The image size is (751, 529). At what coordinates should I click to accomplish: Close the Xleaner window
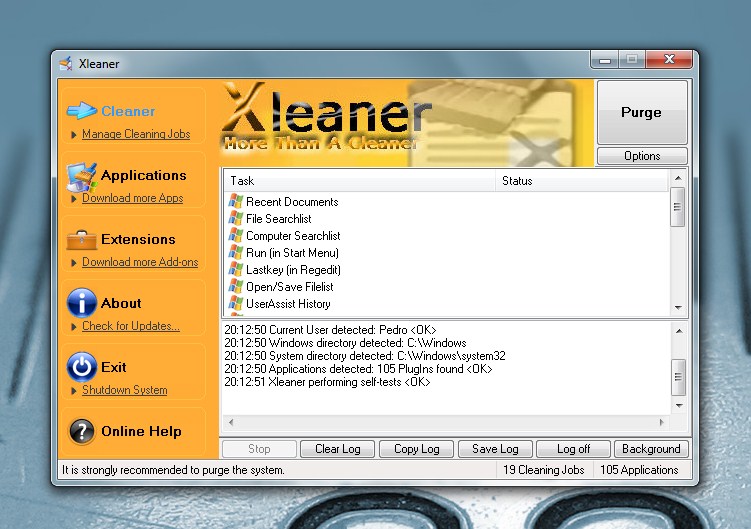669,59
